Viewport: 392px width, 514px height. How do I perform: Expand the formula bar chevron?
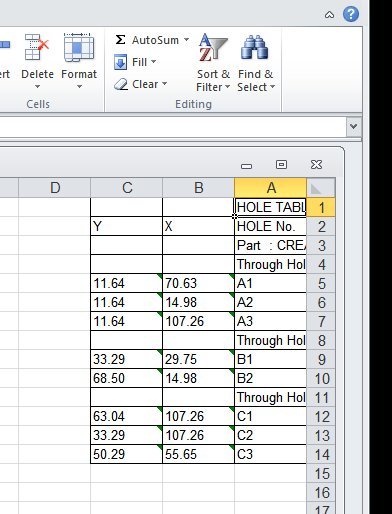tap(353, 126)
